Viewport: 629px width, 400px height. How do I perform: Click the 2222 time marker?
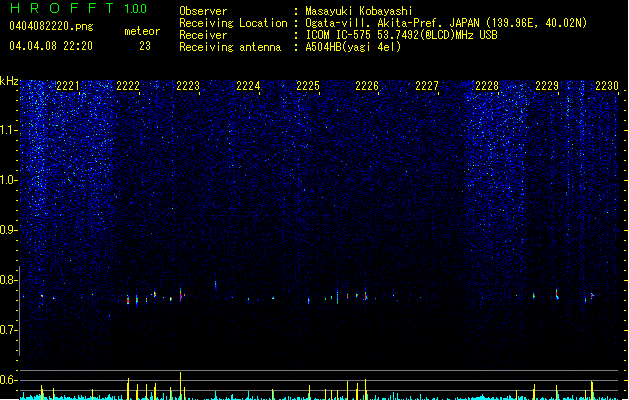coord(128,86)
